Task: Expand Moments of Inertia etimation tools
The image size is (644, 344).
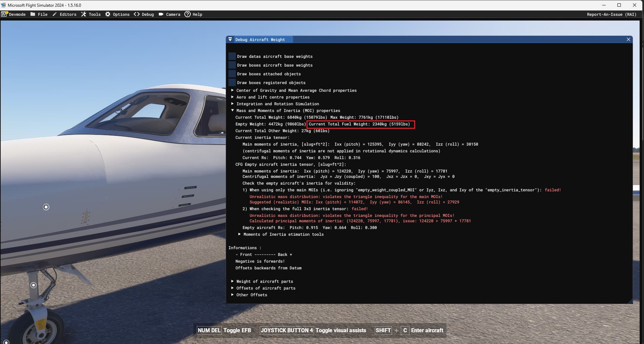Action: click(239, 234)
